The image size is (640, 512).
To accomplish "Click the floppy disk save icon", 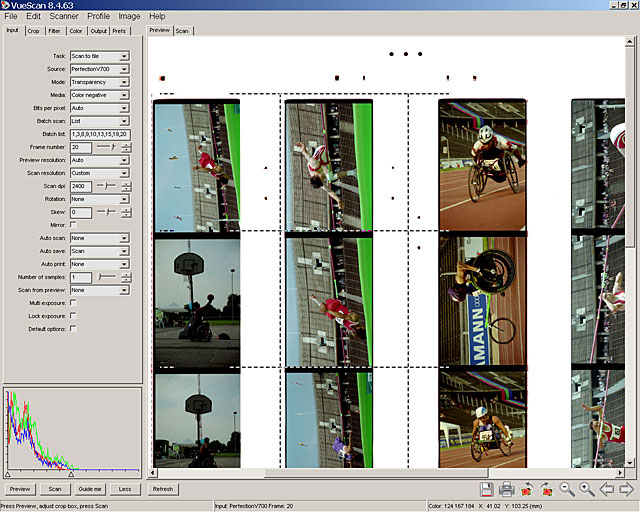I will pos(487,489).
